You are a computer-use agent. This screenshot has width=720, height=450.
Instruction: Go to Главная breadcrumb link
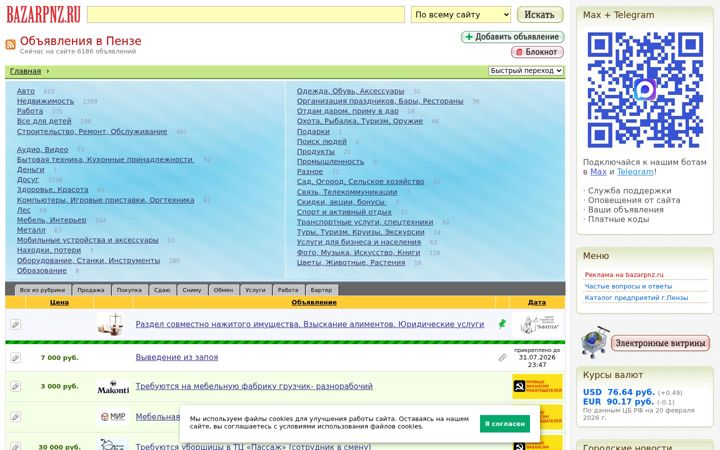[x=25, y=71]
